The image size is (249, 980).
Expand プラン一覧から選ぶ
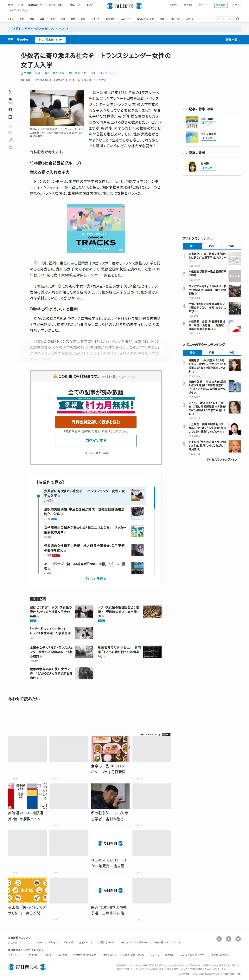pyautogui.click(x=96, y=453)
